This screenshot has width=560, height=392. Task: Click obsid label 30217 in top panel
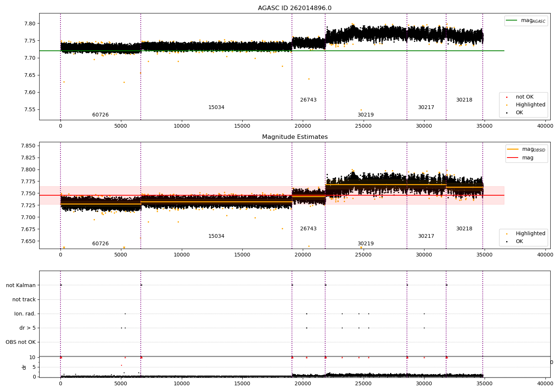coord(426,108)
